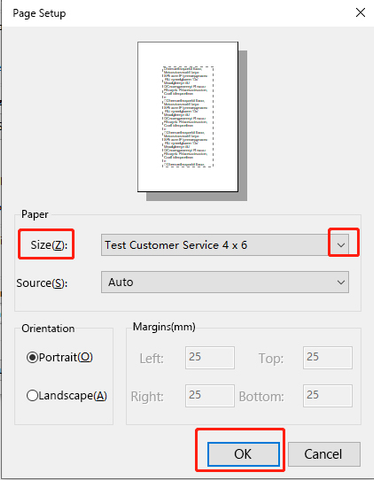Click the Bottom margin field
Viewport: 374px width, 480px height.
(x=328, y=395)
